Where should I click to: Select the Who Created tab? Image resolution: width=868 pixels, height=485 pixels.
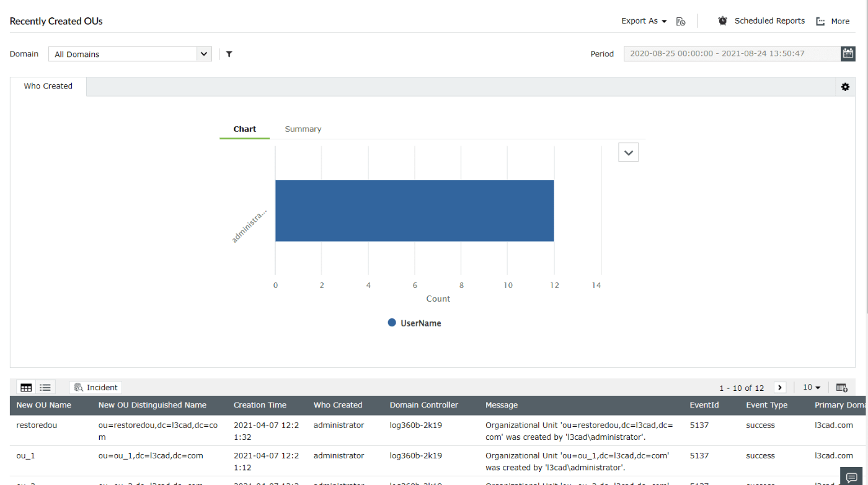click(48, 86)
